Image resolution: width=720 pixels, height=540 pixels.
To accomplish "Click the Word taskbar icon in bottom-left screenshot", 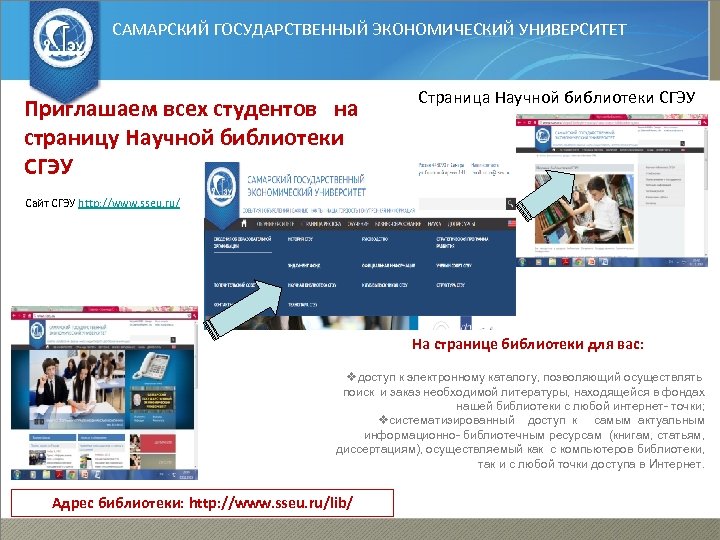I will [97, 474].
